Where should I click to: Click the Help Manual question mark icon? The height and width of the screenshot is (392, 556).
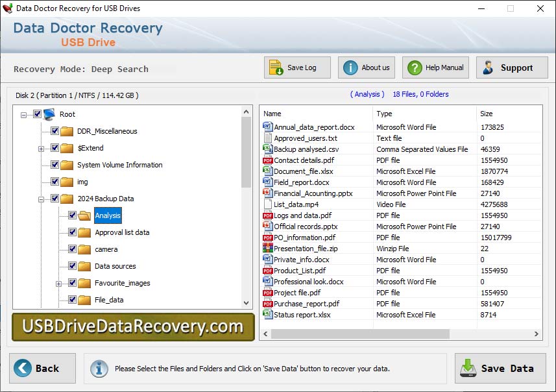click(414, 67)
